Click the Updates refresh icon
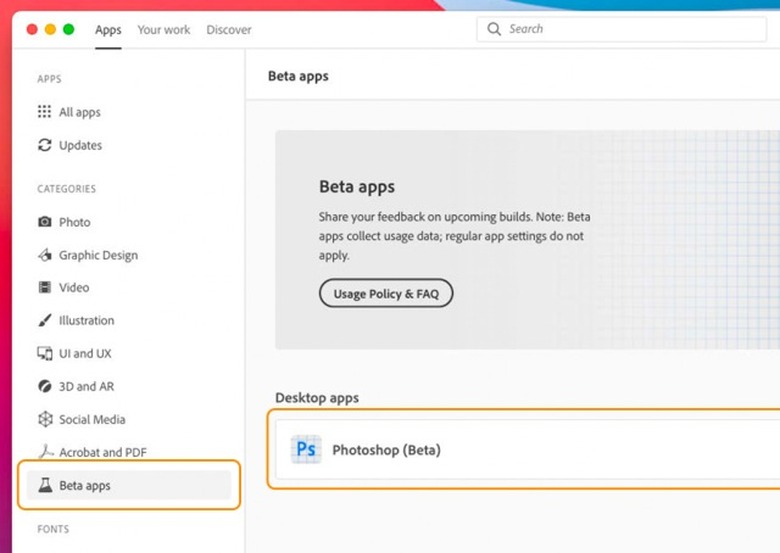 (x=44, y=145)
